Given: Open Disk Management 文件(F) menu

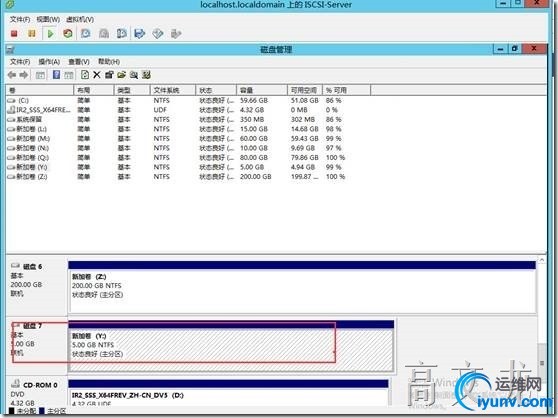Looking at the screenshot, I should [x=20, y=62].
